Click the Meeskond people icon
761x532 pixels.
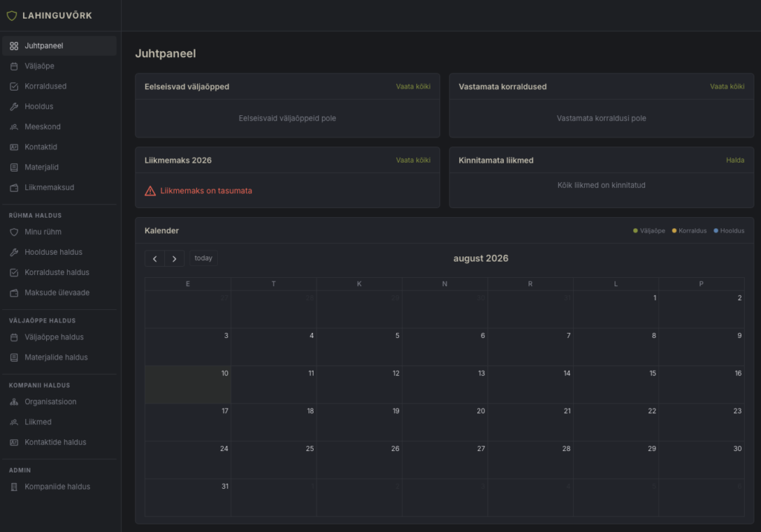(14, 127)
